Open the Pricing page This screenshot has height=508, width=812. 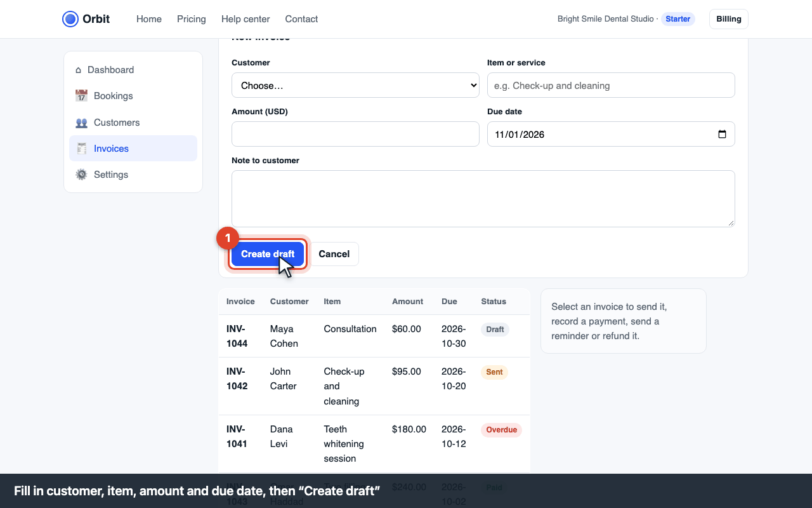click(192, 19)
